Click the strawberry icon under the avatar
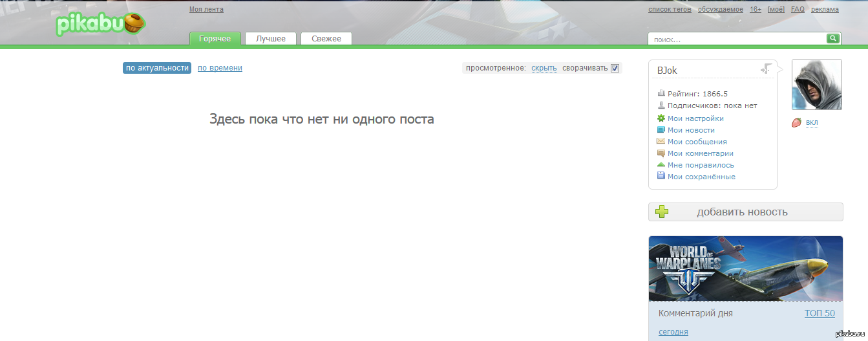This screenshot has height=341, width=868. pyautogui.click(x=796, y=123)
